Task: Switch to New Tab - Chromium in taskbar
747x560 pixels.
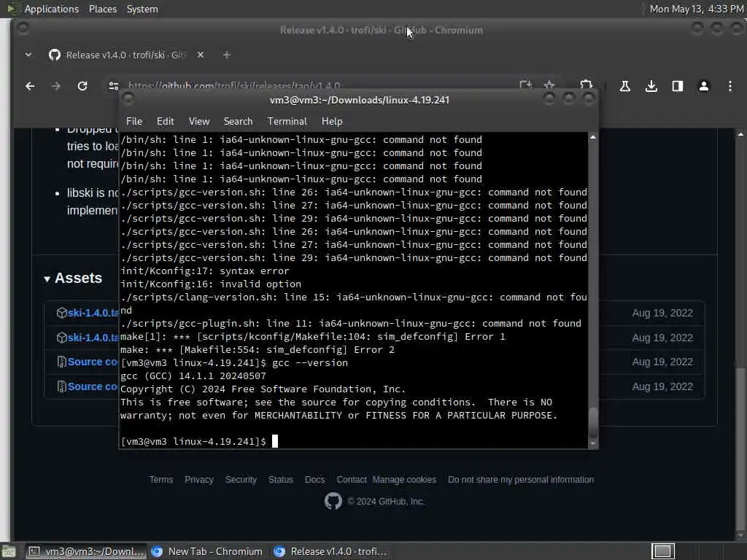Action: (x=208, y=551)
